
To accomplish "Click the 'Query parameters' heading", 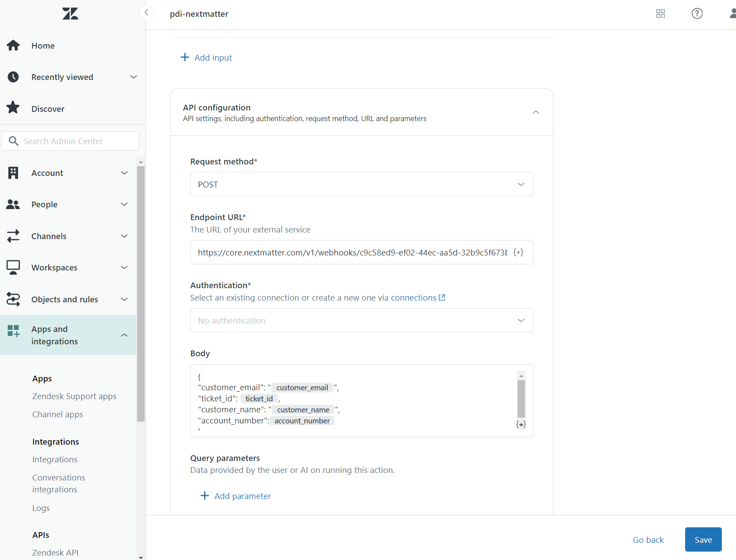I will click(225, 458).
